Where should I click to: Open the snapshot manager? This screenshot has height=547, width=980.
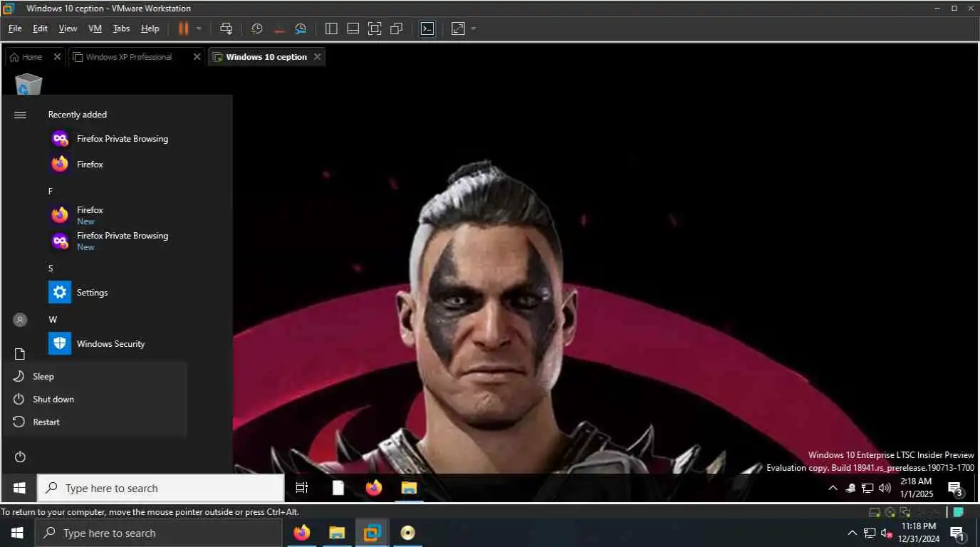(x=301, y=28)
